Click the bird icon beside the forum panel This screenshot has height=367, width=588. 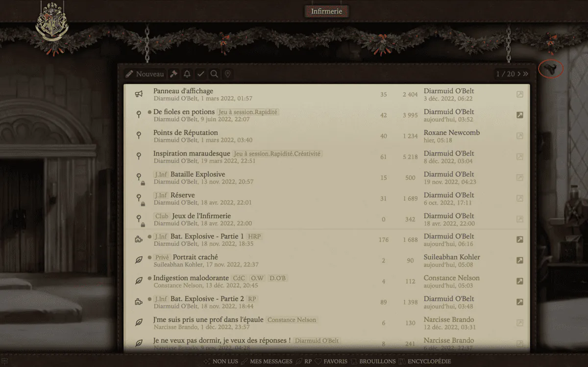pyautogui.click(x=551, y=69)
